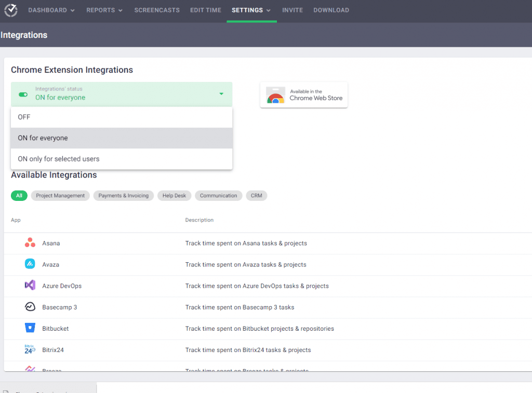Viewport: 532px width, 393px height.
Task: Click the Avaza integration icon
Action: point(30,264)
